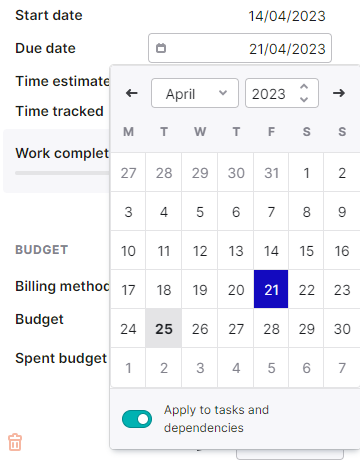Go to next month with right arrow
The width and height of the screenshot is (360, 462).
339,93
